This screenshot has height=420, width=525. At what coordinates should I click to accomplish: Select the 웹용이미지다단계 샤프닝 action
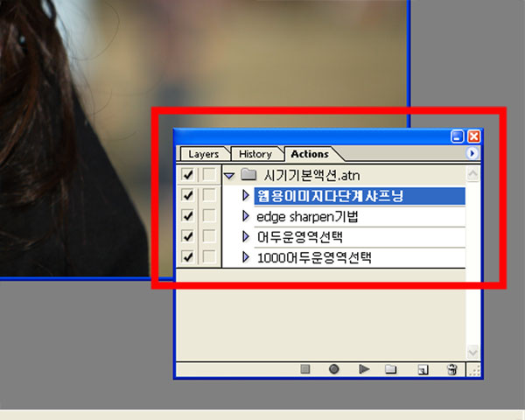pos(360,196)
